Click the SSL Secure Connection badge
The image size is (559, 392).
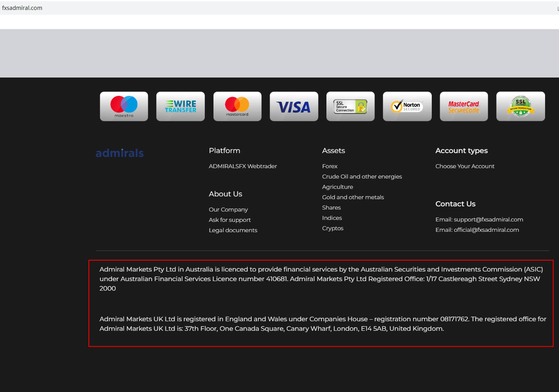tap(350, 107)
